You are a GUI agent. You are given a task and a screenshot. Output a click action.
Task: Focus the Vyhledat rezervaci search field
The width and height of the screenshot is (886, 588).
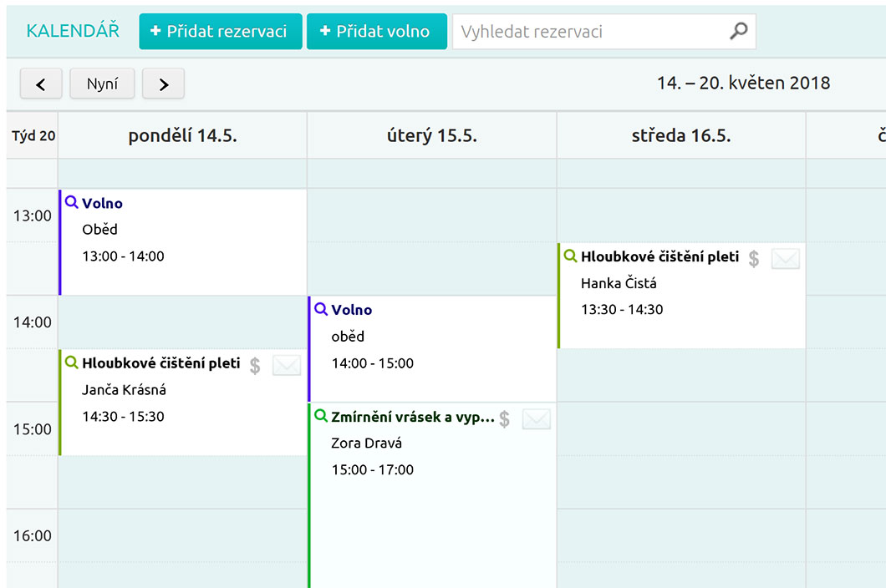point(589,32)
